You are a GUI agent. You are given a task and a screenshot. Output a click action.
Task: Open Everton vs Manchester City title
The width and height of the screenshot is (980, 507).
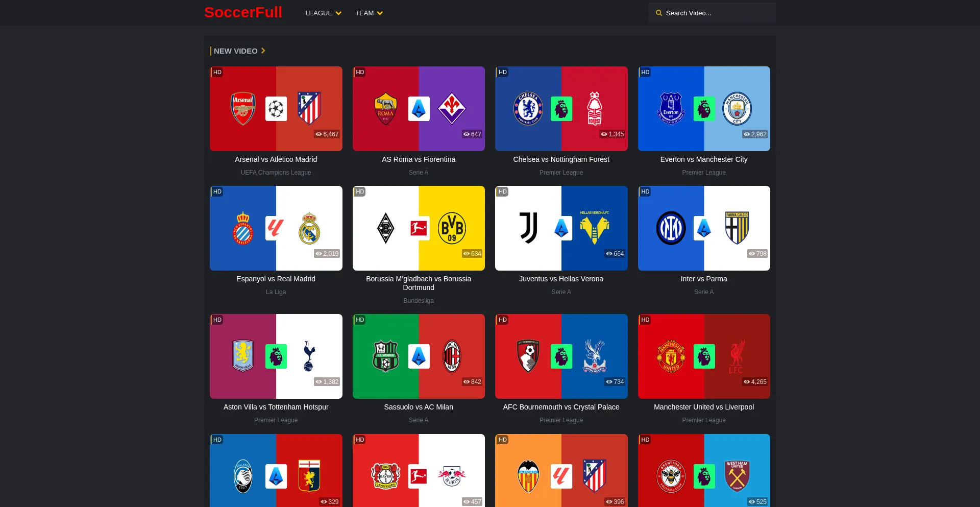704,159
